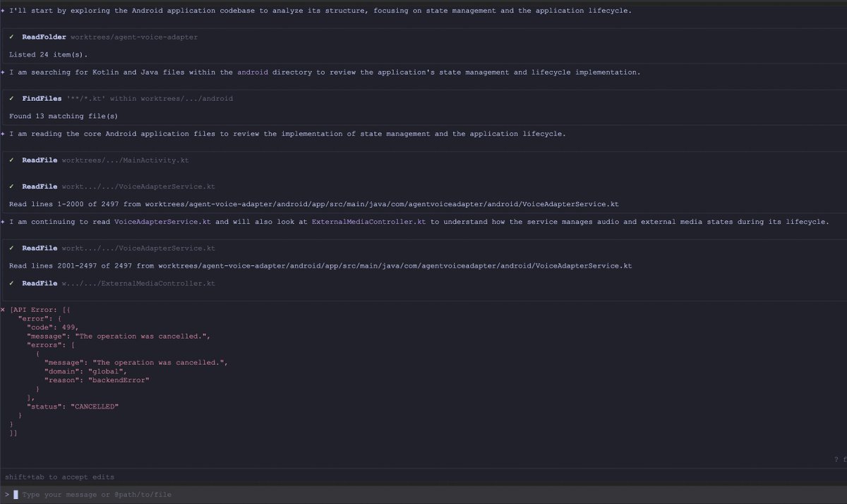Screen dimensions: 847x504
Task: Click the red × mark before API Error
Action: coord(3,310)
